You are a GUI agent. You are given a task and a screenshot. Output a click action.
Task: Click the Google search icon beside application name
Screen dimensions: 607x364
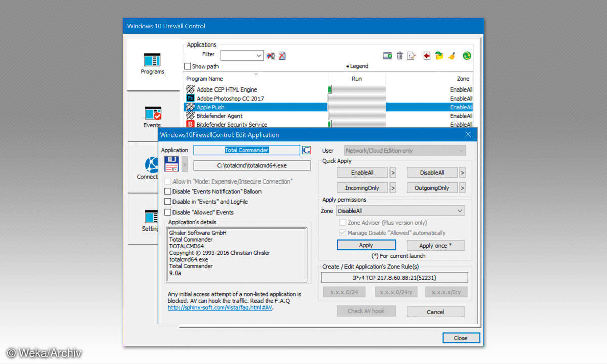pos(306,150)
